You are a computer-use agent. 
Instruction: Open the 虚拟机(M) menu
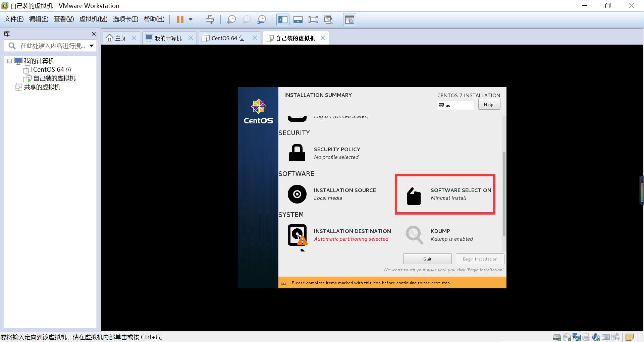point(93,19)
